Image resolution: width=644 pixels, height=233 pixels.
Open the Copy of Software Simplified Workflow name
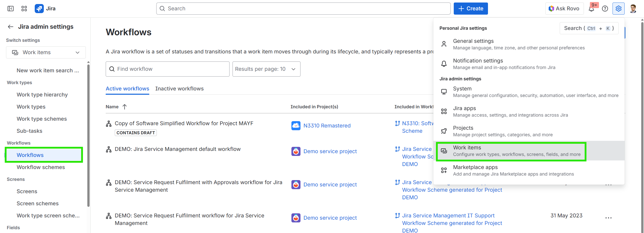pyautogui.click(x=184, y=123)
